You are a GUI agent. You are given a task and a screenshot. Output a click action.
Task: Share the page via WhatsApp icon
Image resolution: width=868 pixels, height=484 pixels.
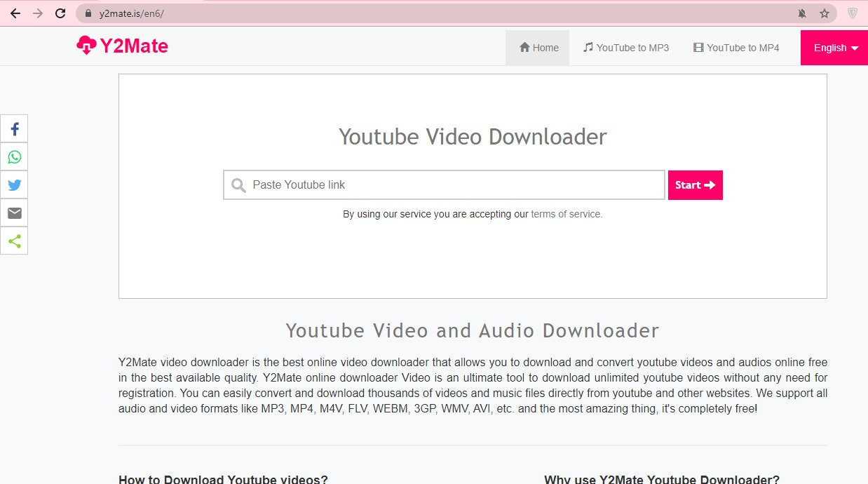(14, 157)
